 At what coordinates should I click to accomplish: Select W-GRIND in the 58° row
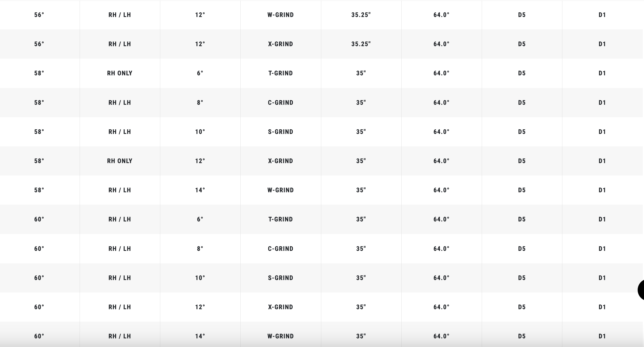click(x=280, y=190)
